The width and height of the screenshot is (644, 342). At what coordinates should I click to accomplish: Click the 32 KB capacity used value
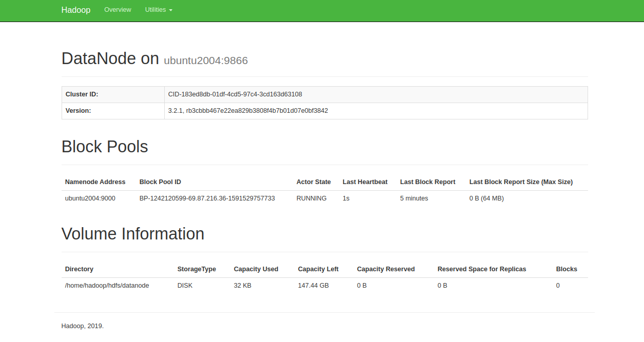click(243, 286)
